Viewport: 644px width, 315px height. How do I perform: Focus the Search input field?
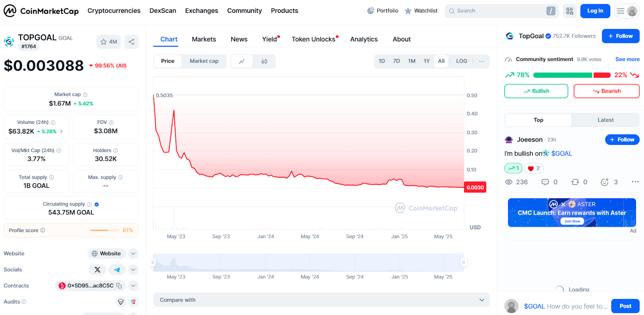coord(502,11)
